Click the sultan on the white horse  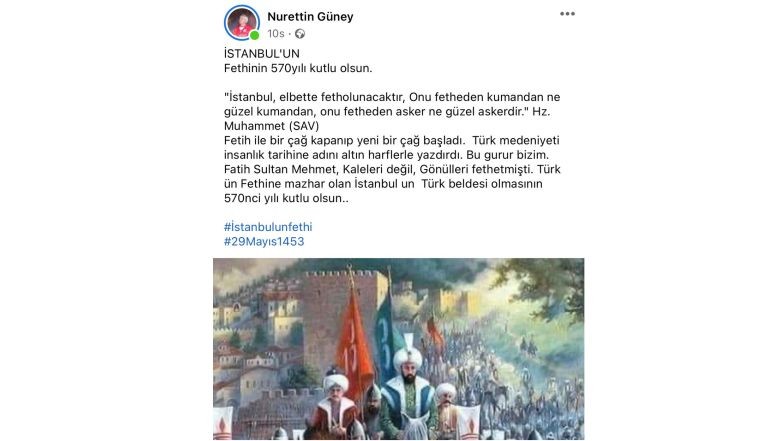[x=409, y=394]
